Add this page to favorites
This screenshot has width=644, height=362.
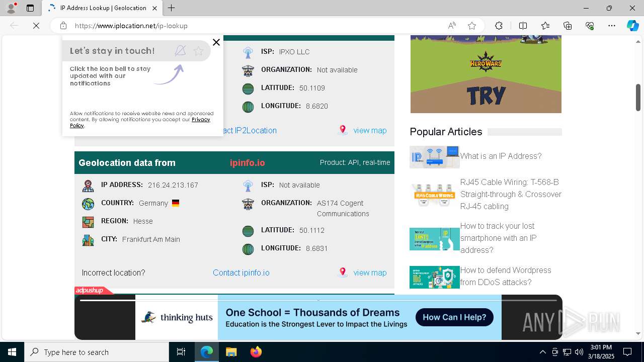point(472,26)
